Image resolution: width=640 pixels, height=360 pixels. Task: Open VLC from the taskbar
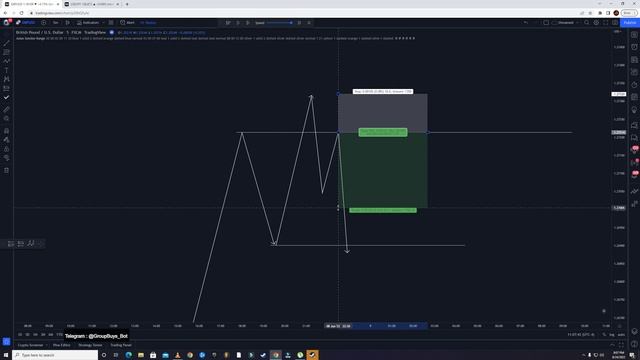[x=178, y=355]
